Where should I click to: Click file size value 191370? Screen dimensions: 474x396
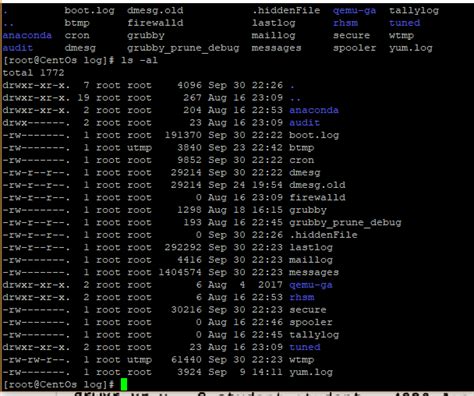point(183,135)
